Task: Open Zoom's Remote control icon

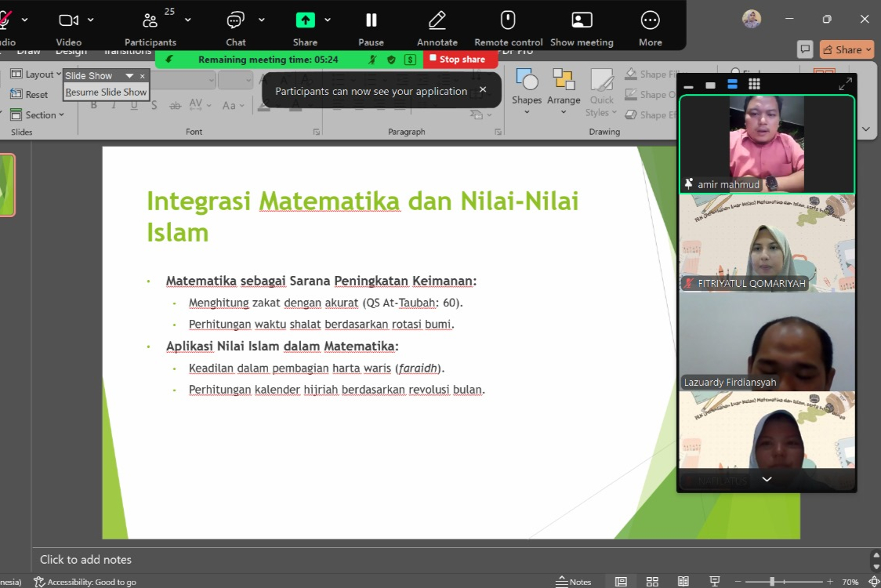Action: (x=507, y=24)
